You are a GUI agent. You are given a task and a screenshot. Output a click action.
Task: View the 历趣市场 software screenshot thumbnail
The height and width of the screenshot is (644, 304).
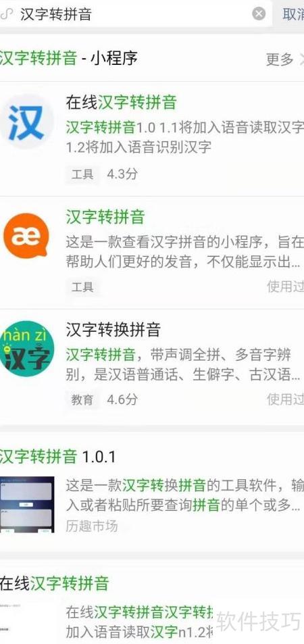coord(27,505)
